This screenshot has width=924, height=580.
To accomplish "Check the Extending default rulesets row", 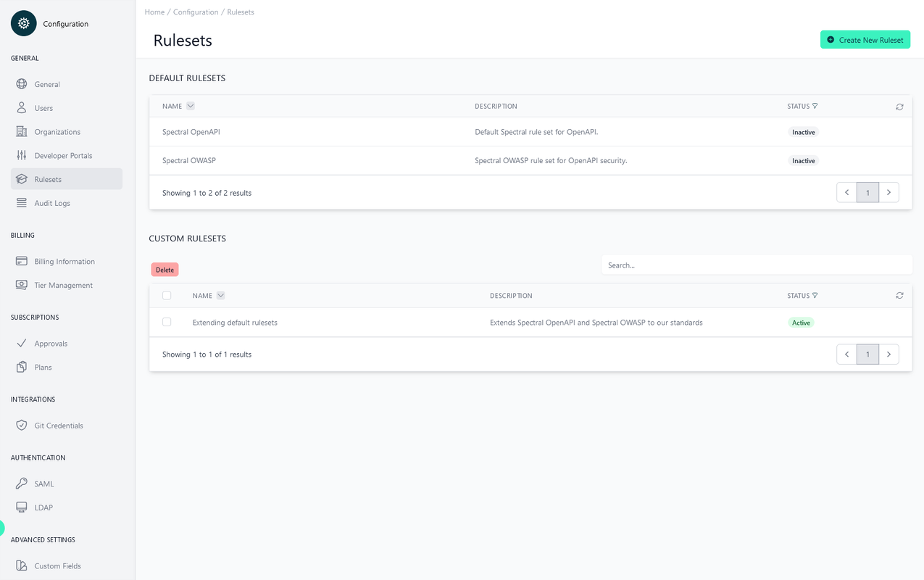I will coord(167,322).
